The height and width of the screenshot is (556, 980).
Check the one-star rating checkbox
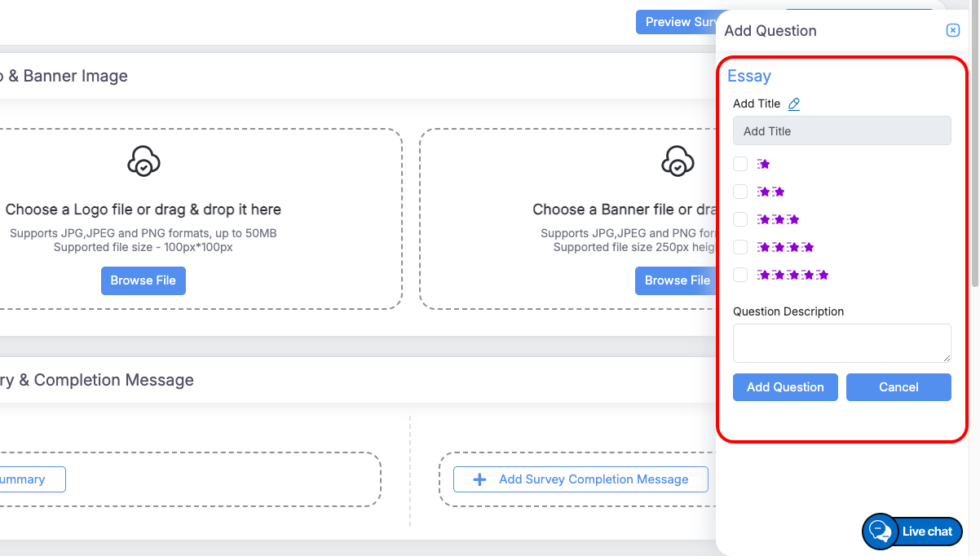[x=740, y=164]
